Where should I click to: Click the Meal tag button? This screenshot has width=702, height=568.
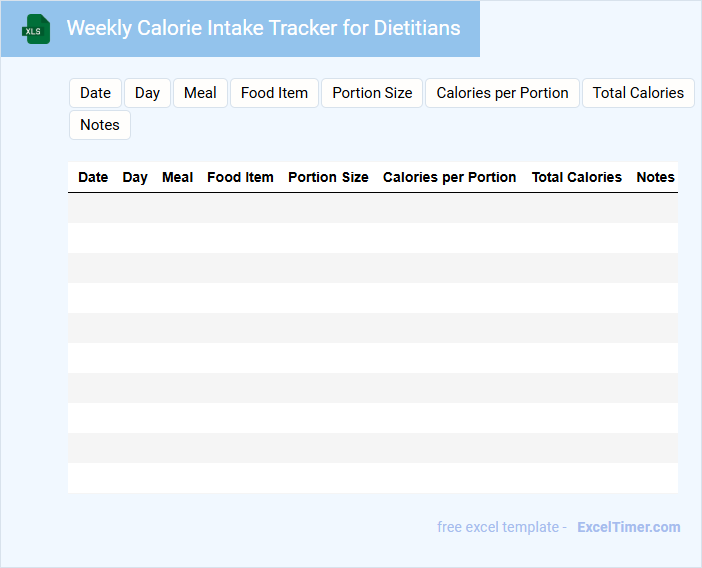coord(200,93)
